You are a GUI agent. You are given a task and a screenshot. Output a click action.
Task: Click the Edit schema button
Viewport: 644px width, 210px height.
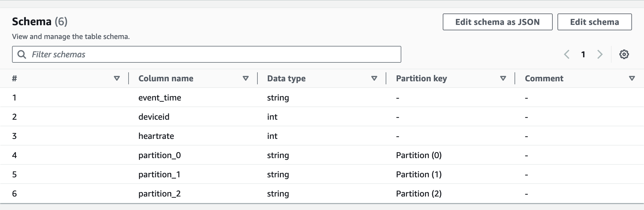pyautogui.click(x=594, y=22)
